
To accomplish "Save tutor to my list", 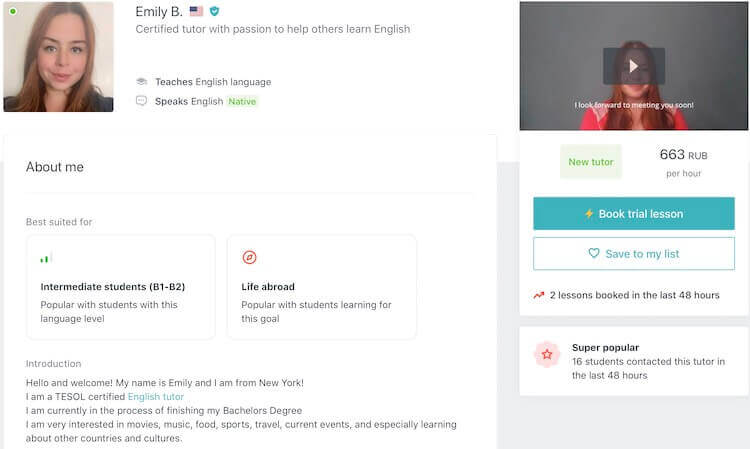I will pyautogui.click(x=634, y=254).
